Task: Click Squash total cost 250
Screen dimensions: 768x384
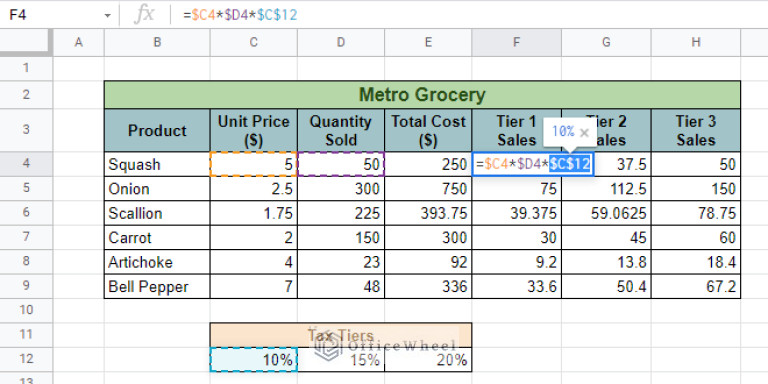Action: click(428, 164)
